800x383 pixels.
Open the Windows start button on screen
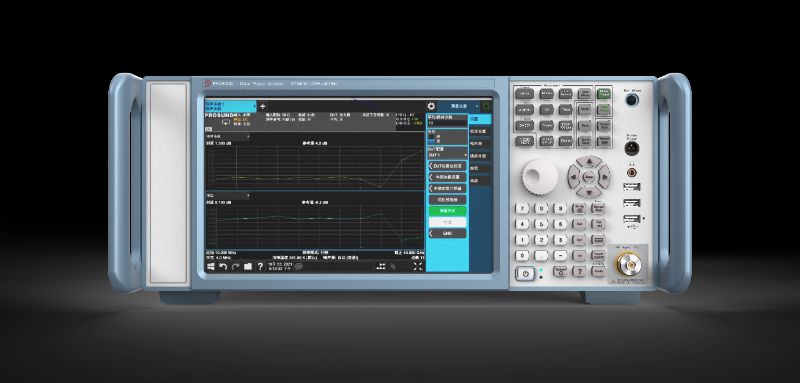point(210,266)
